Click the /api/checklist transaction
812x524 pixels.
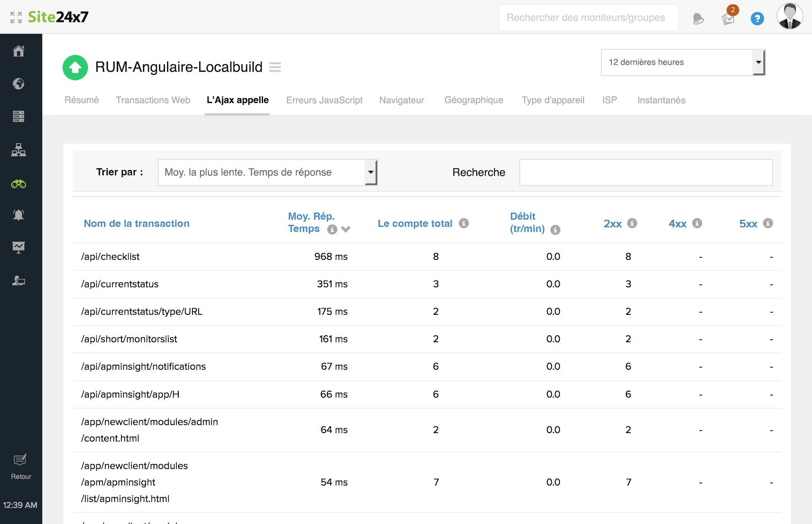tap(110, 257)
